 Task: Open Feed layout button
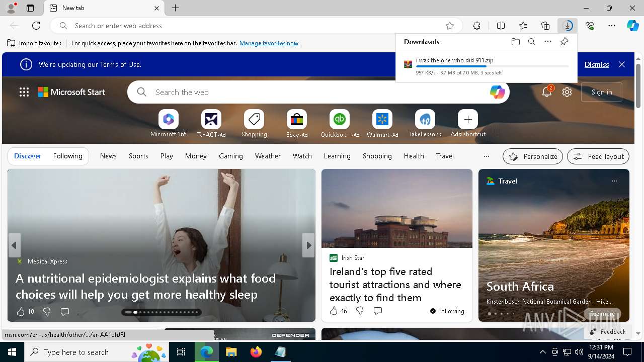[x=598, y=156]
